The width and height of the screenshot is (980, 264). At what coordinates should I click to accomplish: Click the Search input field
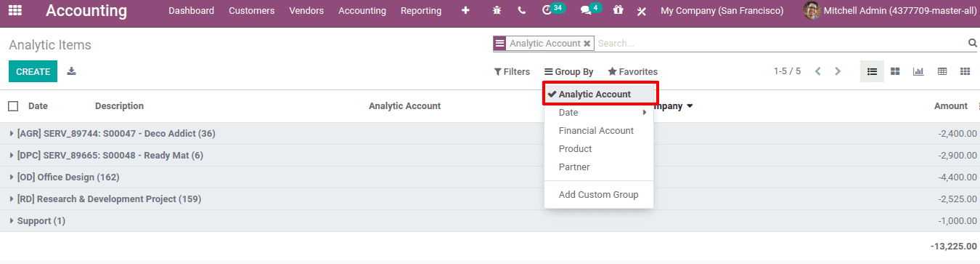point(780,44)
